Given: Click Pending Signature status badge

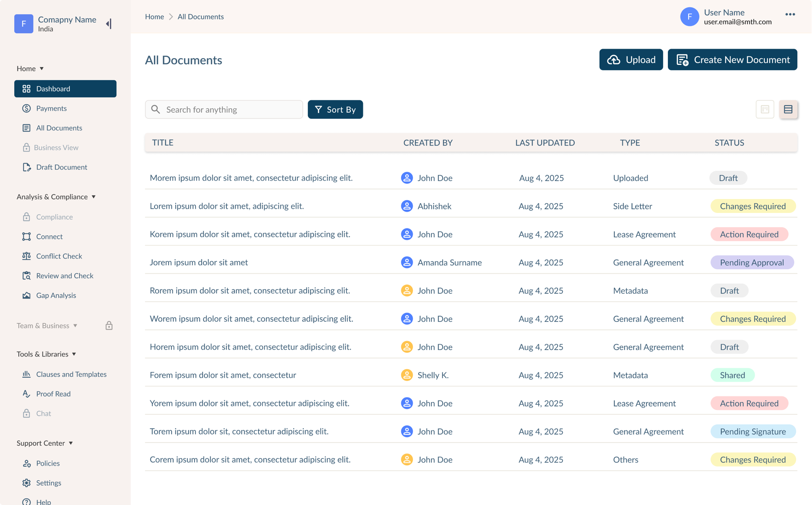Looking at the screenshot, I should click(x=753, y=431).
